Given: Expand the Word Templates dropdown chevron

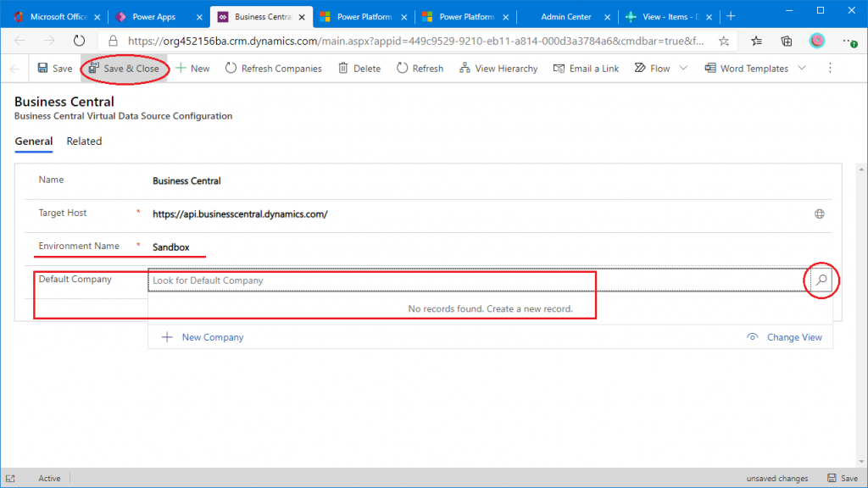Looking at the screenshot, I should coord(802,68).
